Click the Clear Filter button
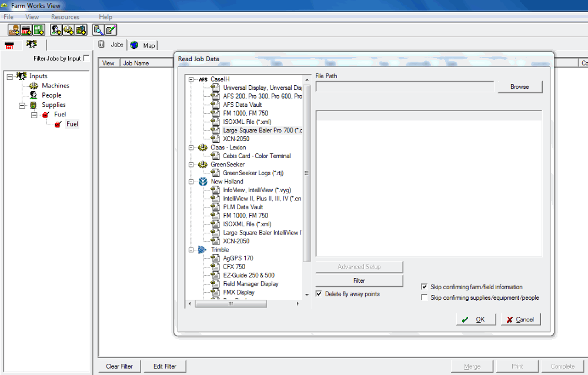 pyautogui.click(x=119, y=366)
